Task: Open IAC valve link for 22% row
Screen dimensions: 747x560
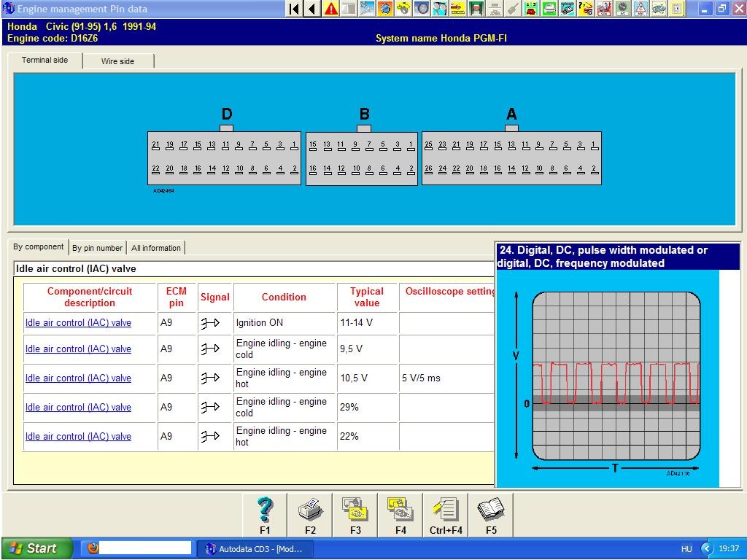Action: click(78, 436)
